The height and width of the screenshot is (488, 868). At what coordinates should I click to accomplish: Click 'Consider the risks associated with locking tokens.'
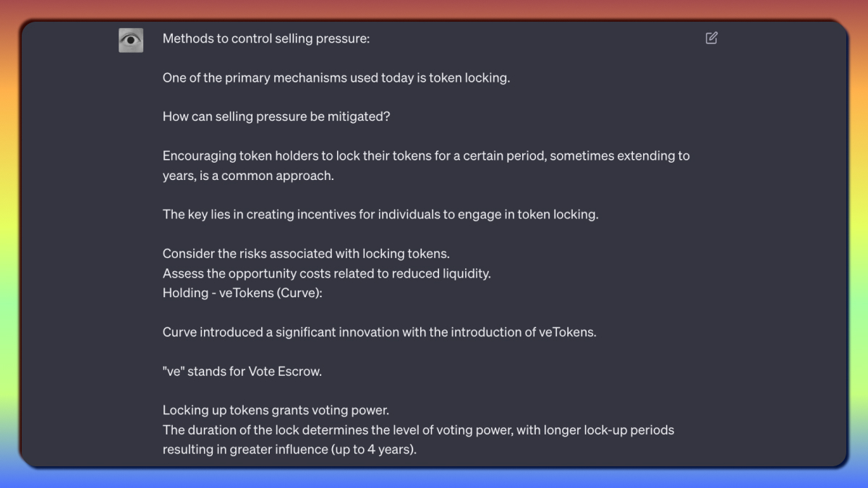pyautogui.click(x=306, y=253)
